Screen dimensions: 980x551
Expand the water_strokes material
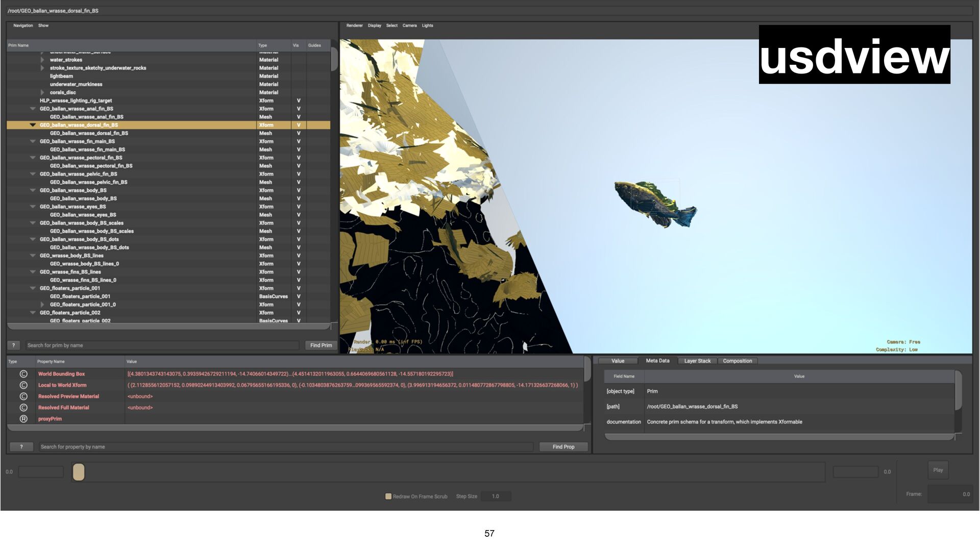(42, 60)
